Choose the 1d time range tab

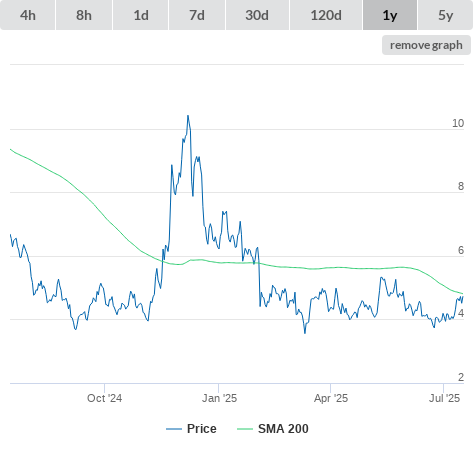pos(141,15)
